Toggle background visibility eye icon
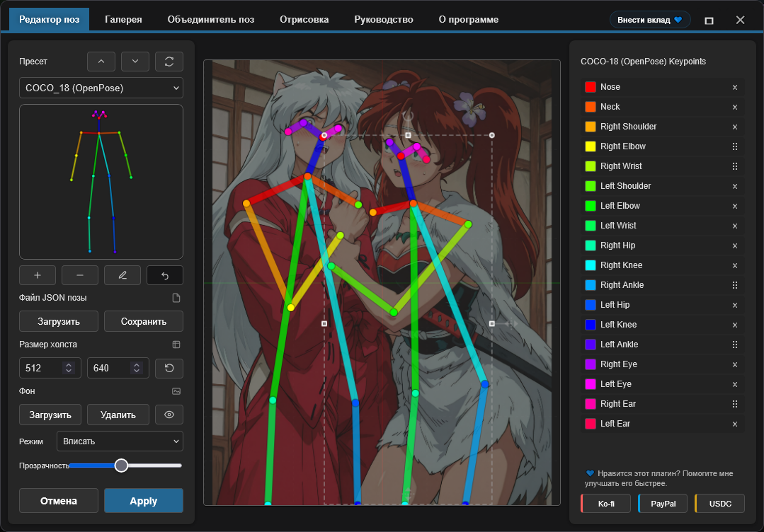 click(x=169, y=415)
